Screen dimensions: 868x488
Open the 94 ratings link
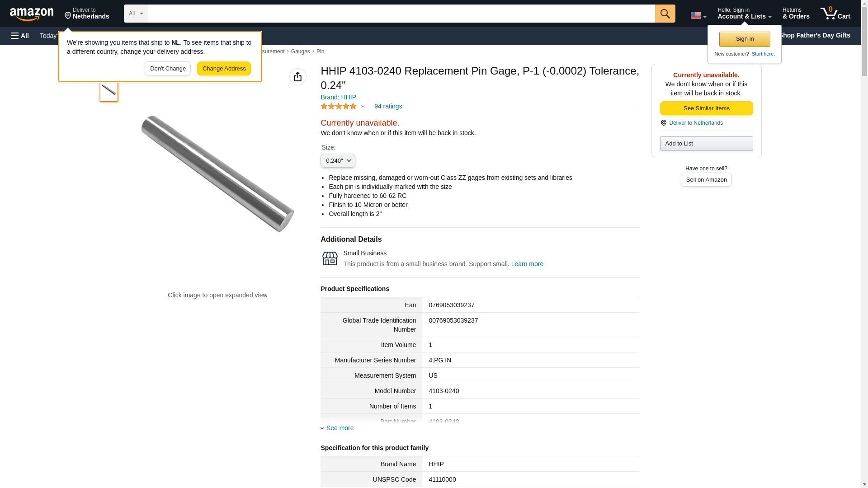[x=388, y=106]
